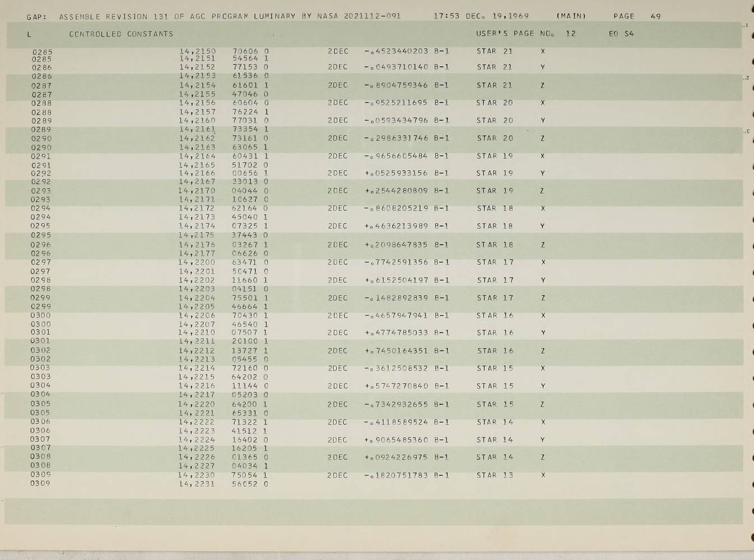Image resolution: width=754 pixels, height=560 pixels.
Task: Click the value '+.0924226975'
Action: pyautogui.click(x=396, y=457)
